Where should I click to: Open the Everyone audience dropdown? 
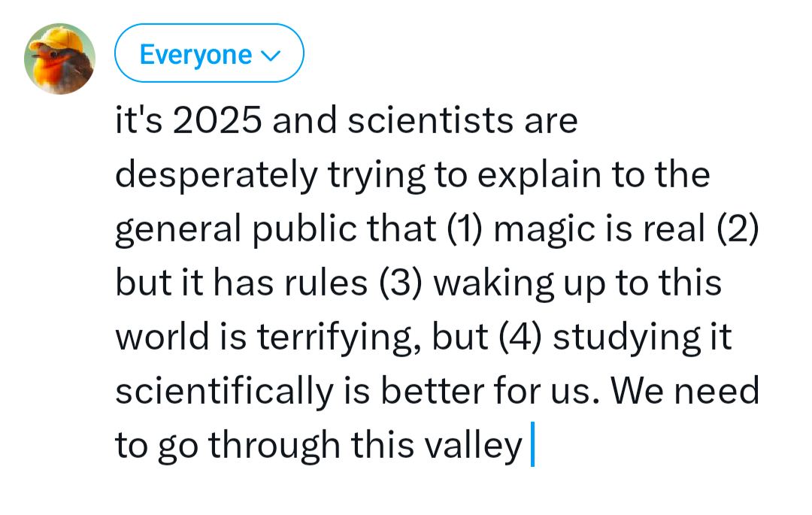click(x=208, y=53)
